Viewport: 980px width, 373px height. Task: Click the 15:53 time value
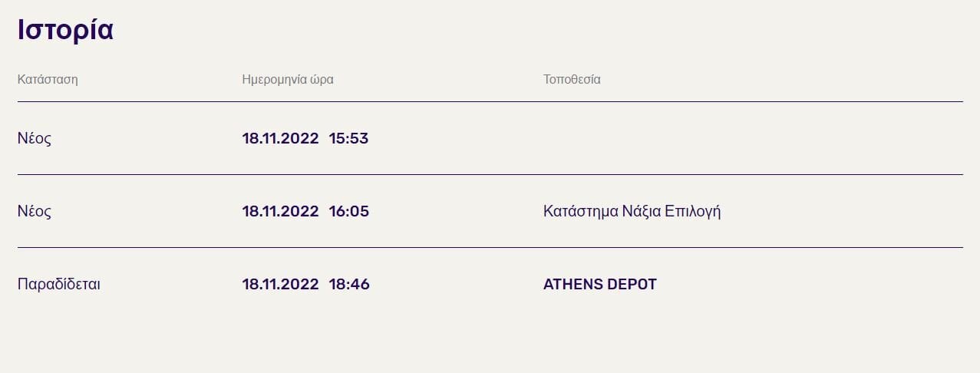pos(349,138)
